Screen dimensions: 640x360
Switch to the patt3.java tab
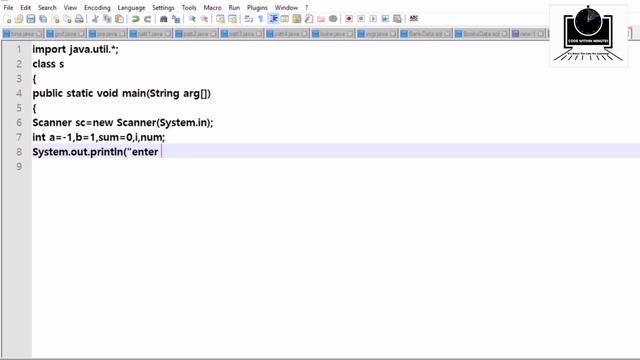[x=241, y=34]
